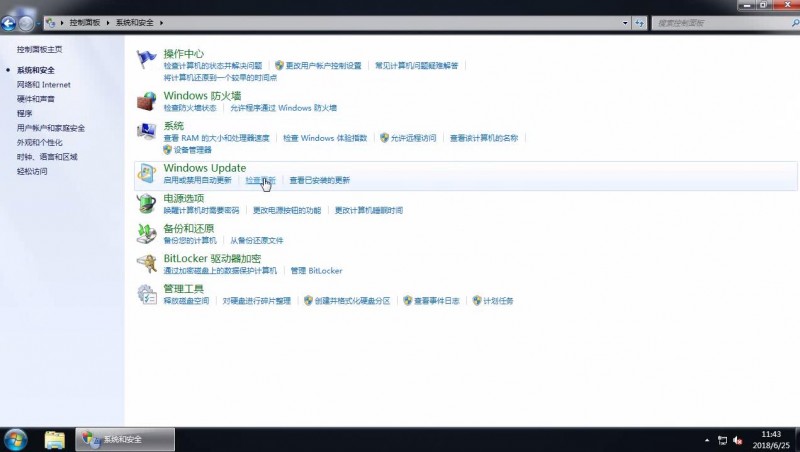Viewport: 800px width, 452px height.
Task: Click 检查防火墙状态 link
Action: pos(190,108)
